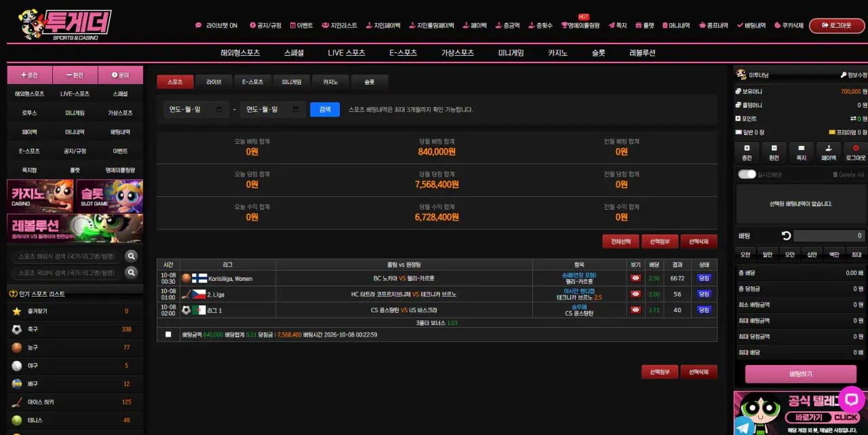
Task: Click the pink 배팅하기 button
Action: click(x=800, y=374)
